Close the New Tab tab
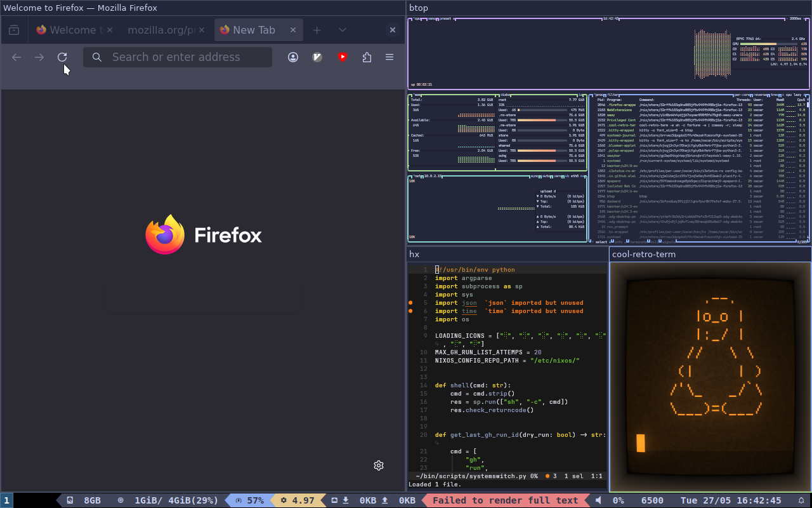Screen dimensions: 812x508 [x=293, y=30]
